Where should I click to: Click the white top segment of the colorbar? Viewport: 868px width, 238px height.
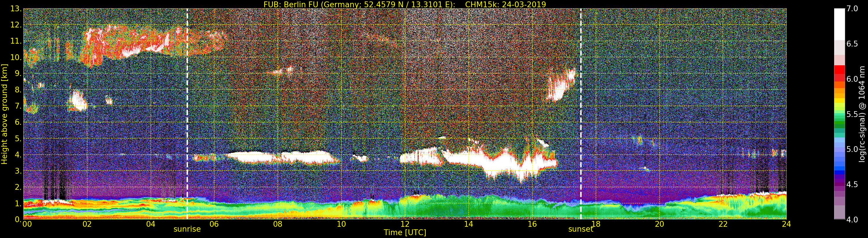coord(839,24)
